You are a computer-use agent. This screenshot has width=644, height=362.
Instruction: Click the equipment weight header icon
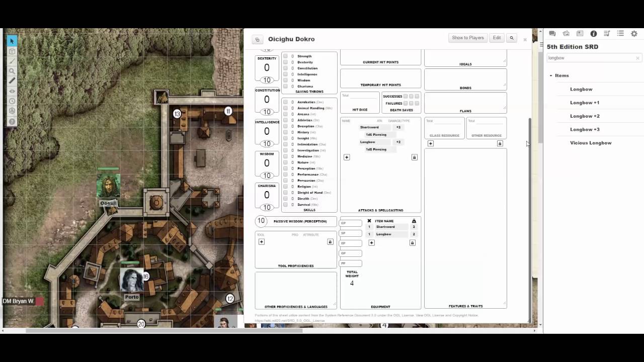(x=414, y=221)
